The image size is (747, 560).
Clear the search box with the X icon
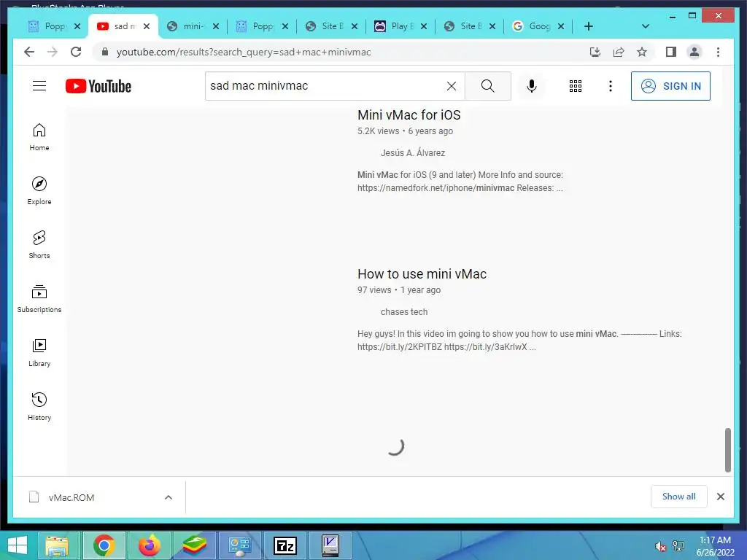(x=451, y=86)
